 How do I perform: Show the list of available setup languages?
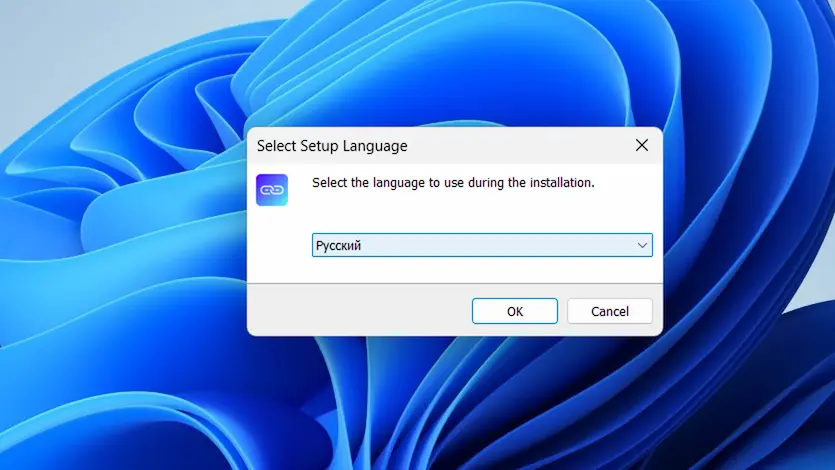[642, 245]
